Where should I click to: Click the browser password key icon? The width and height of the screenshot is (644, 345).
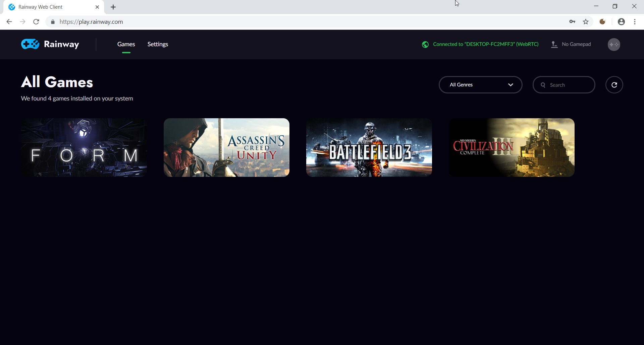pos(572,22)
